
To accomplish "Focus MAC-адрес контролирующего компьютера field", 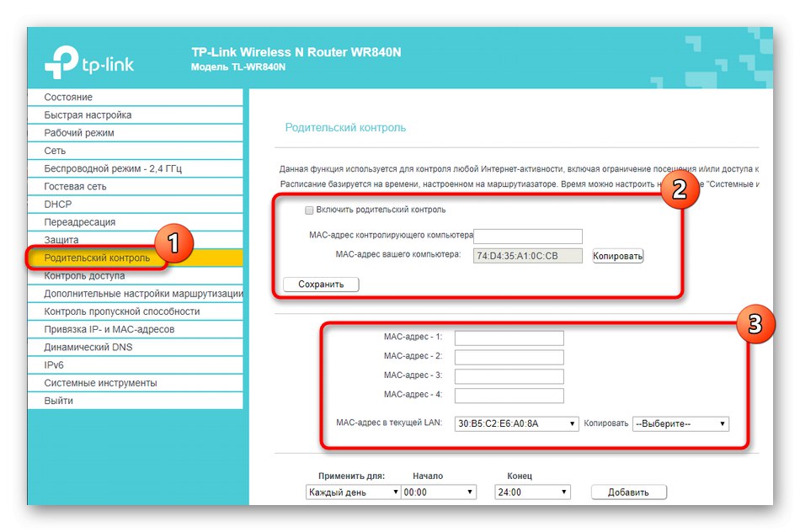I will [527, 237].
